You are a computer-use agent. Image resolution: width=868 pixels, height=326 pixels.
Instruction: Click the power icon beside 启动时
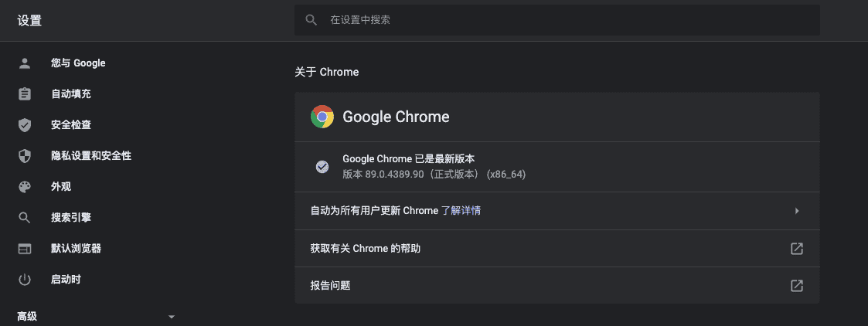pyautogui.click(x=25, y=280)
